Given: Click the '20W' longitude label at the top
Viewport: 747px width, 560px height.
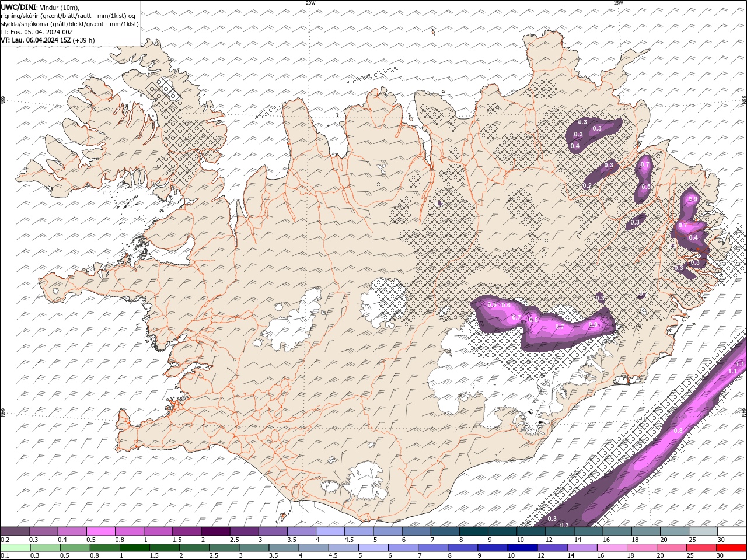Looking at the screenshot, I should coord(310,3).
